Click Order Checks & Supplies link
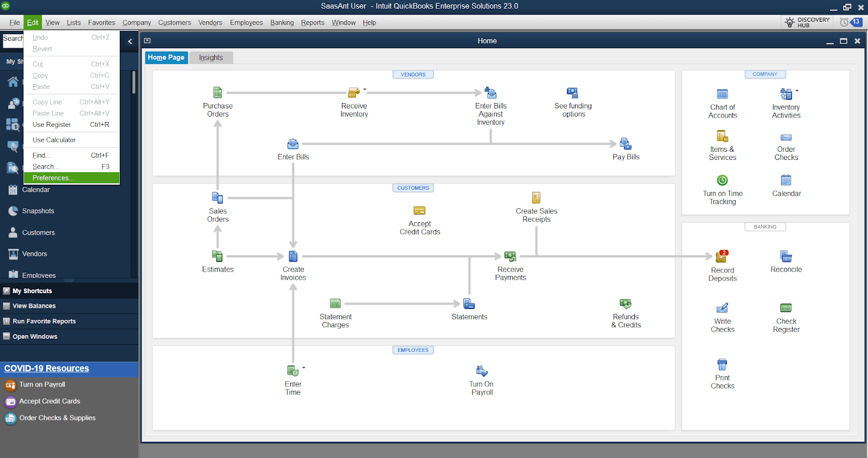Viewport: 868px width, 458px height. coord(57,418)
